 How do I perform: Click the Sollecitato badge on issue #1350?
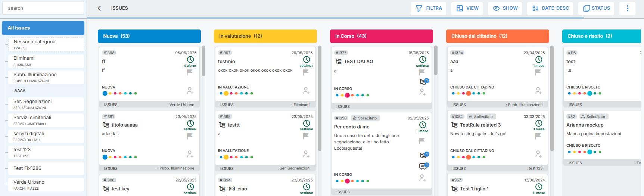point(365,118)
